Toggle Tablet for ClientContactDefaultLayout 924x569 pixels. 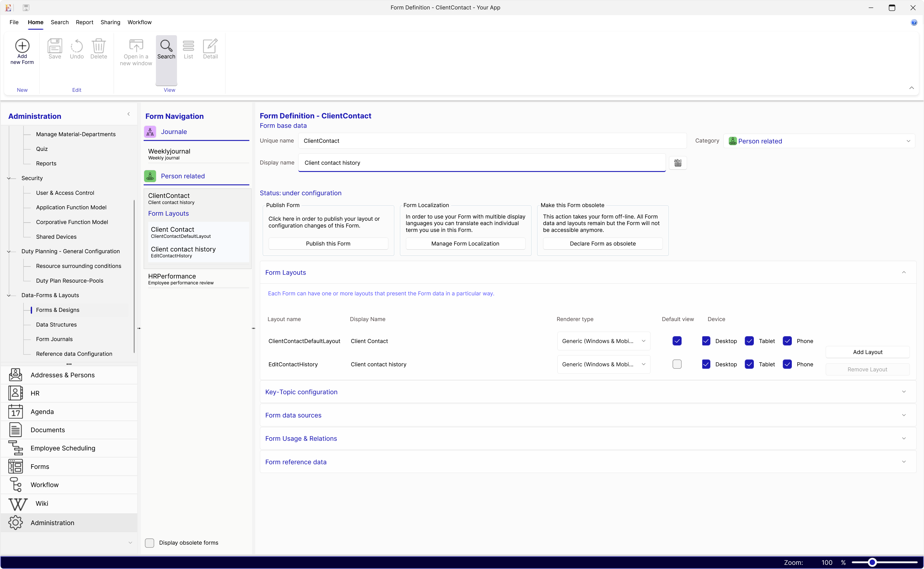pos(749,341)
